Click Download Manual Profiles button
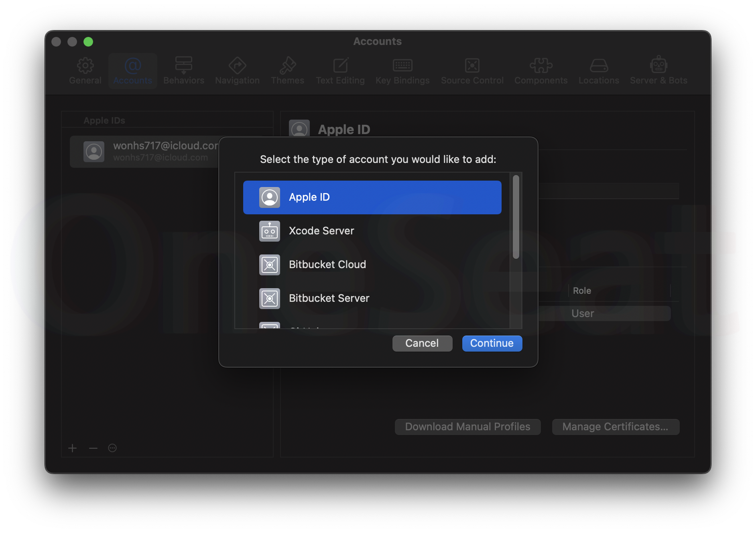 coord(467,427)
